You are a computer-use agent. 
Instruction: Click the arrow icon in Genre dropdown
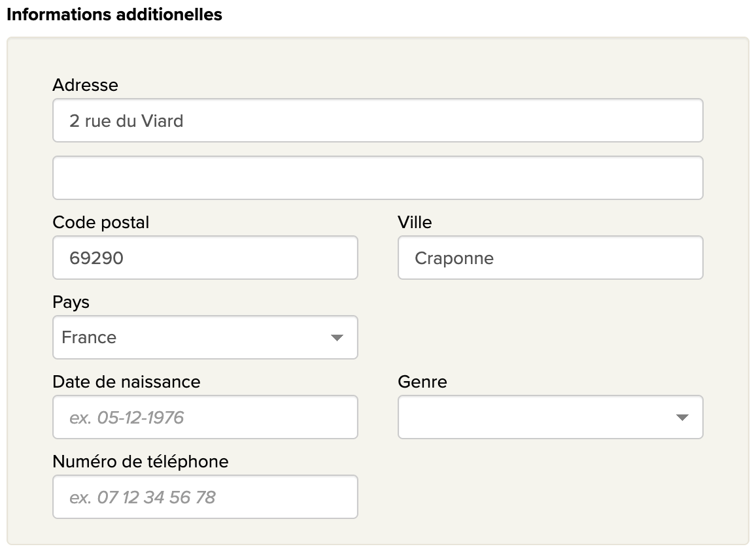point(682,418)
